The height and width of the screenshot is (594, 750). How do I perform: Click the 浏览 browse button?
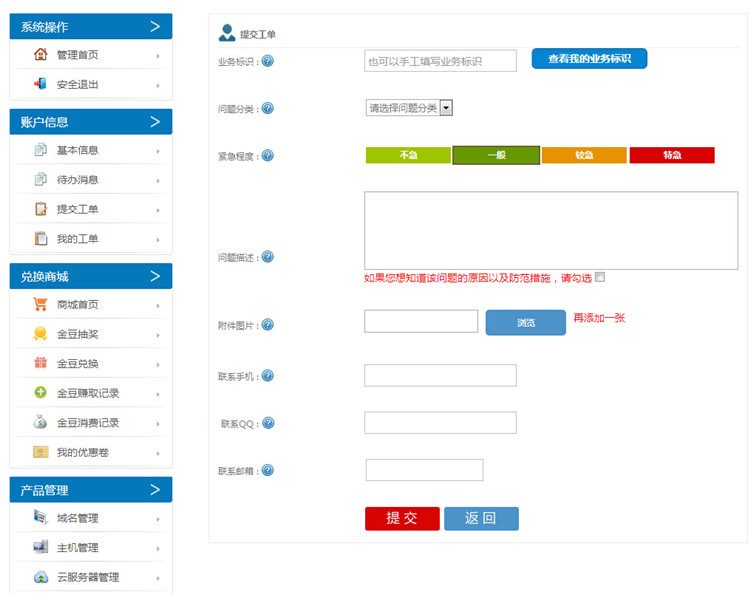(x=526, y=322)
